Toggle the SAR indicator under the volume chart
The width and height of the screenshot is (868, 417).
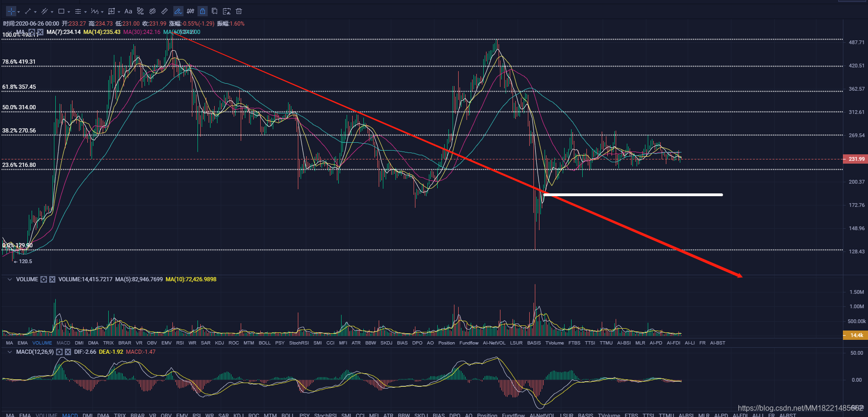[205, 343]
